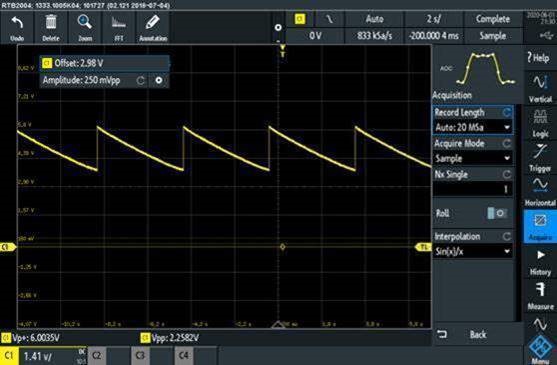Image resolution: width=557 pixels, height=365 pixels.
Task: Open the Measure menu
Action: 540,296
